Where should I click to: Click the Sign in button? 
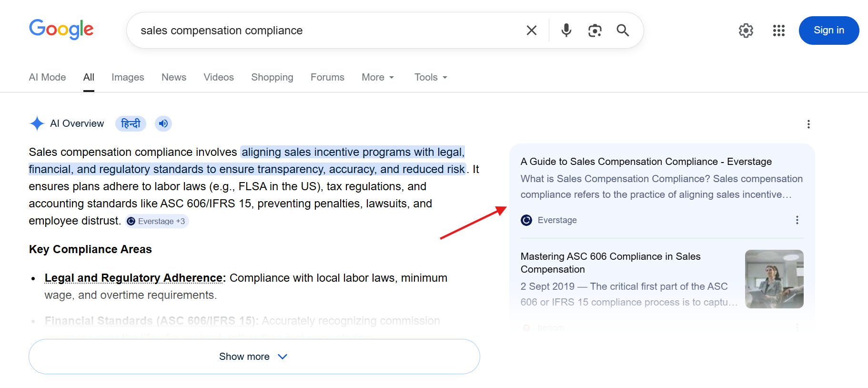[x=828, y=31]
